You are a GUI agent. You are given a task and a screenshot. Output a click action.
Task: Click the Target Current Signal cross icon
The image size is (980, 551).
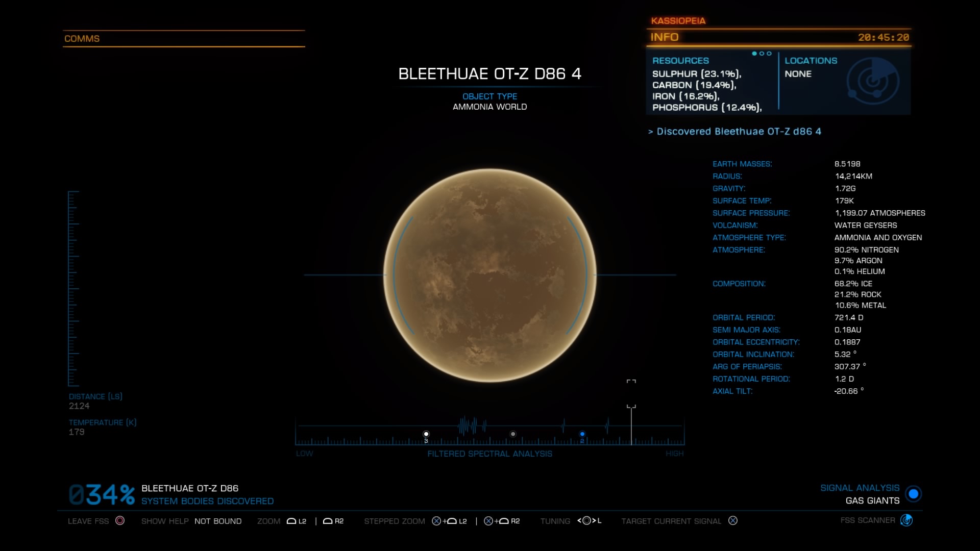(x=733, y=520)
